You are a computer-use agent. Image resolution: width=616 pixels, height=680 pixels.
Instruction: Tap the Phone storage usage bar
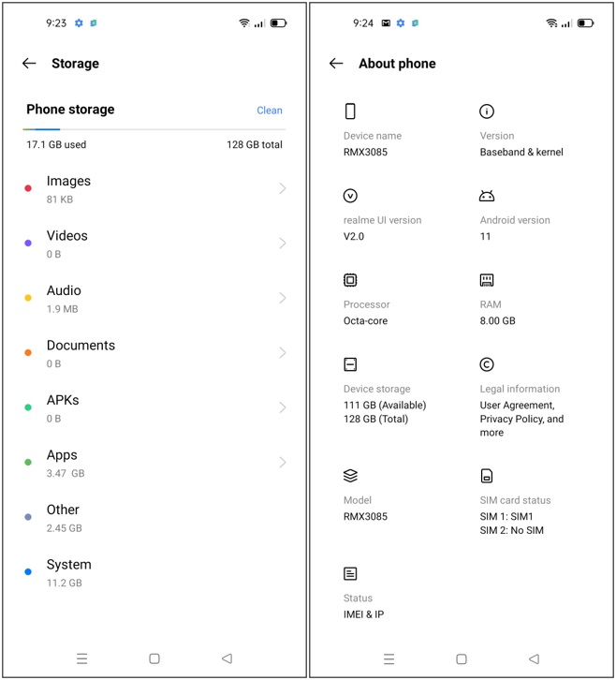pyautogui.click(x=154, y=129)
